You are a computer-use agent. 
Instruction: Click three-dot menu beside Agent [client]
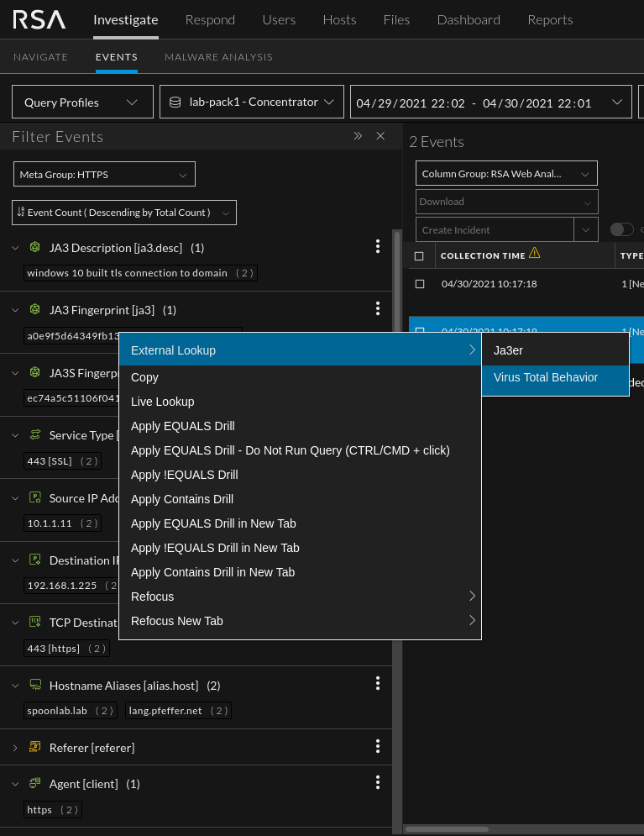click(x=378, y=782)
